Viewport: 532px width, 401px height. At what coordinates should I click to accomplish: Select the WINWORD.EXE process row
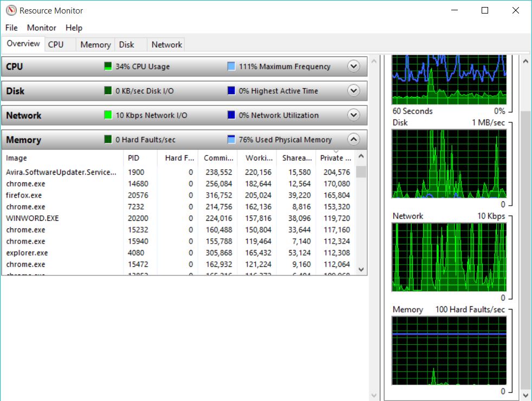[x=178, y=218]
